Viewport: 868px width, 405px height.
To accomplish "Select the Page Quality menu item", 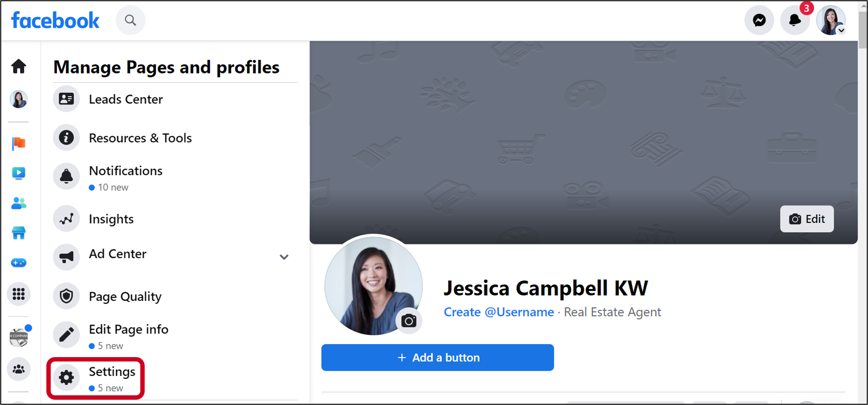I will coord(125,297).
